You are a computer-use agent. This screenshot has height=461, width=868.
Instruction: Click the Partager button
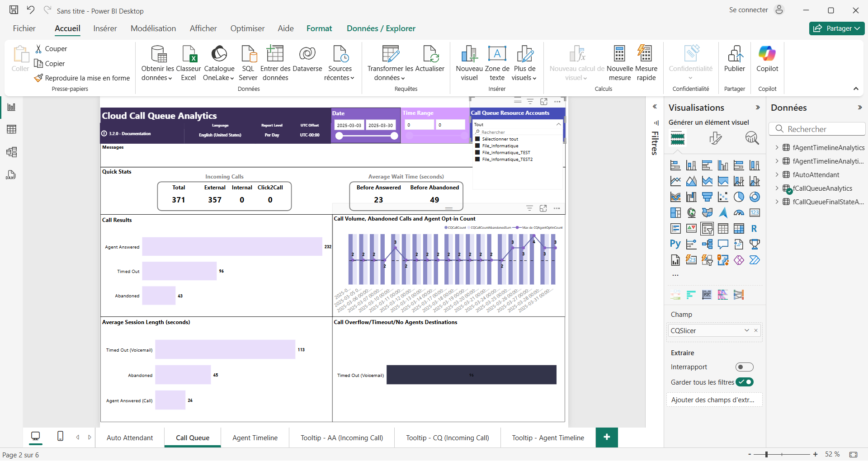click(836, 28)
